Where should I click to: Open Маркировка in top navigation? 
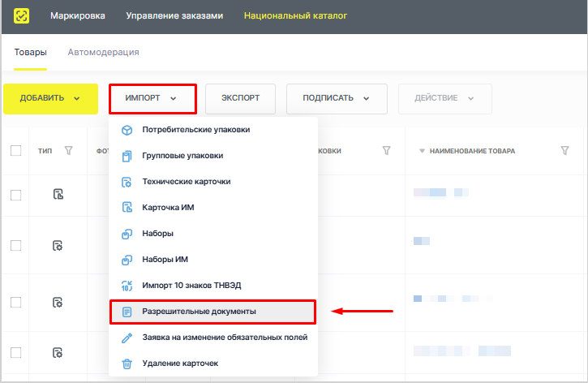point(78,15)
